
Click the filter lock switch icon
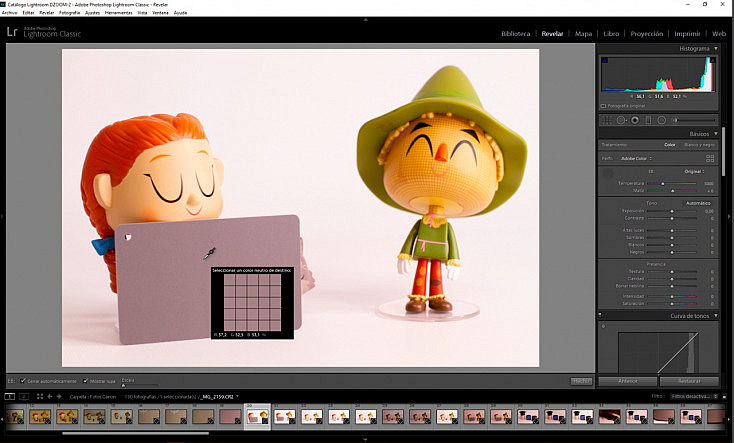click(x=724, y=397)
